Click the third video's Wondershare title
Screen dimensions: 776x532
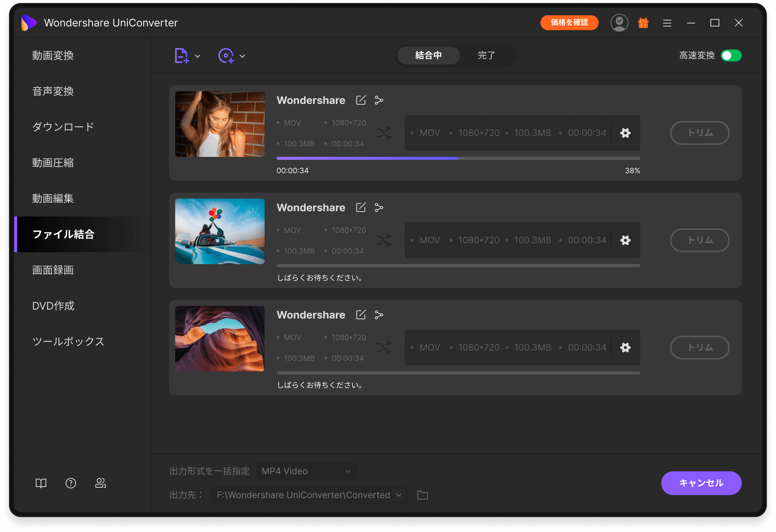(x=311, y=315)
